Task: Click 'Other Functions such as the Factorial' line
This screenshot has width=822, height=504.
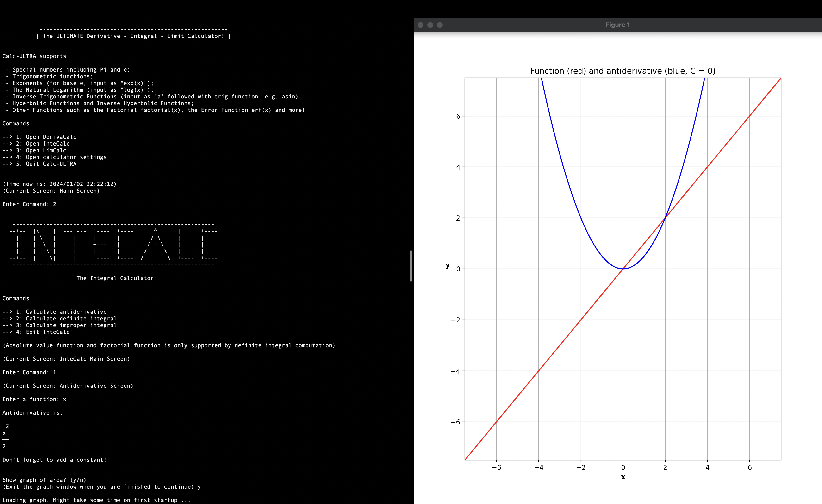Action: tap(155, 110)
